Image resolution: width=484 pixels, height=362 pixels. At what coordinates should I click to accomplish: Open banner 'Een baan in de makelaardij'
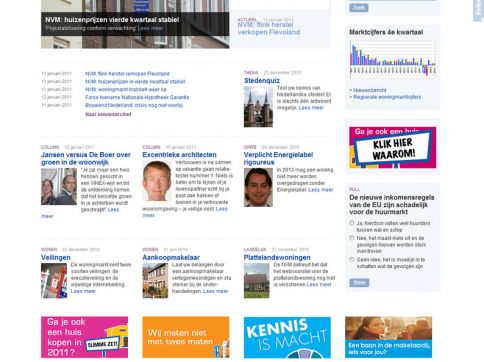coord(388,337)
